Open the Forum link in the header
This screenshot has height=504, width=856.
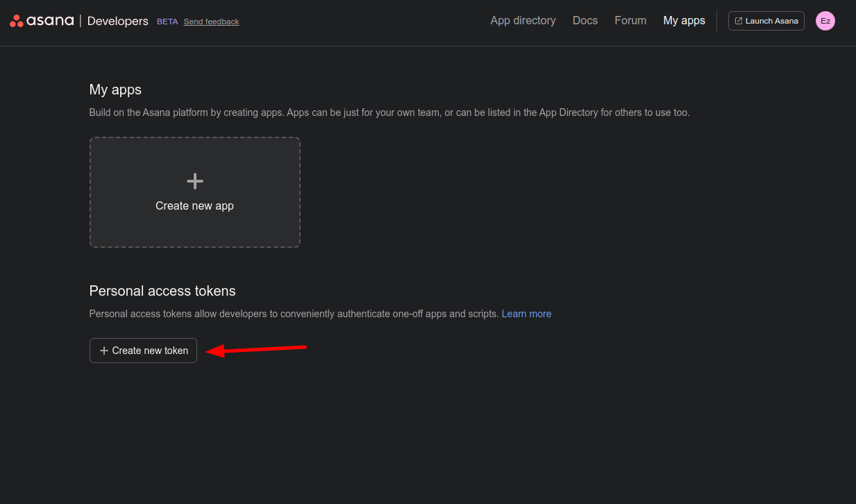click(630, 21)
